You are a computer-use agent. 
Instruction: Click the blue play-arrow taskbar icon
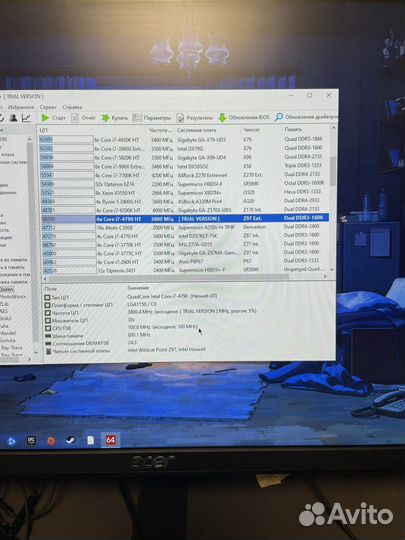click(x=11, y=441)
